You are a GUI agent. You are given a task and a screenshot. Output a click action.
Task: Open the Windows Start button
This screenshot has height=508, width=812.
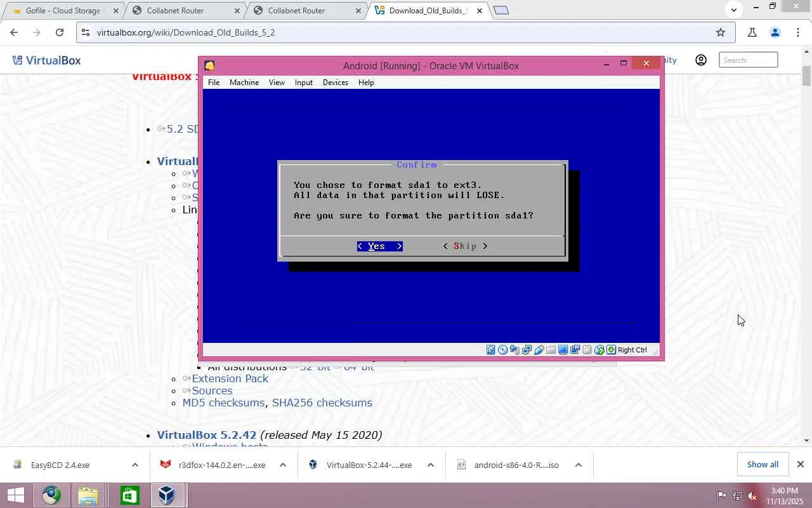coord(16,495)
